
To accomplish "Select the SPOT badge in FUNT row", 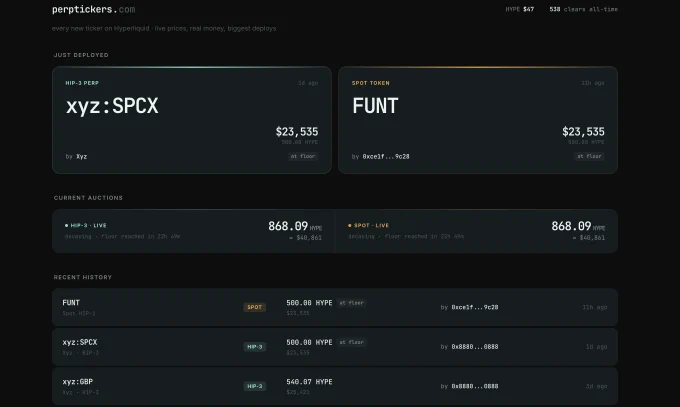I will click(255, 307).
